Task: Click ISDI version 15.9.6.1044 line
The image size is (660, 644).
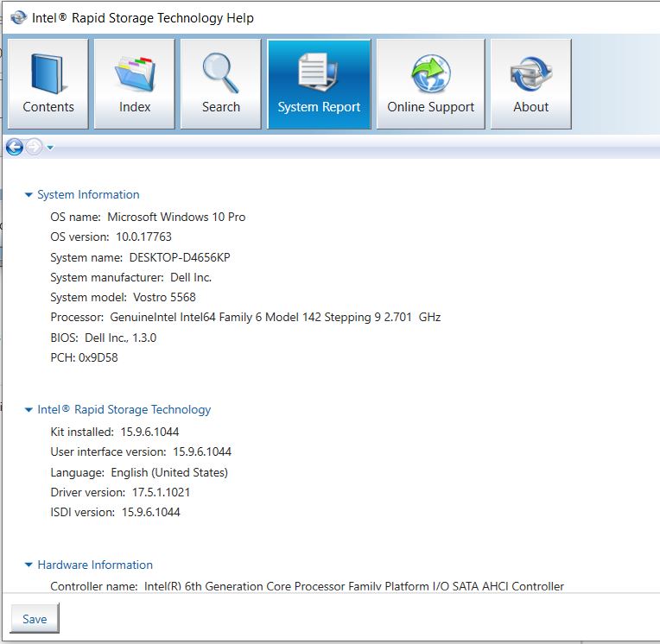Action: coord(116,512)
